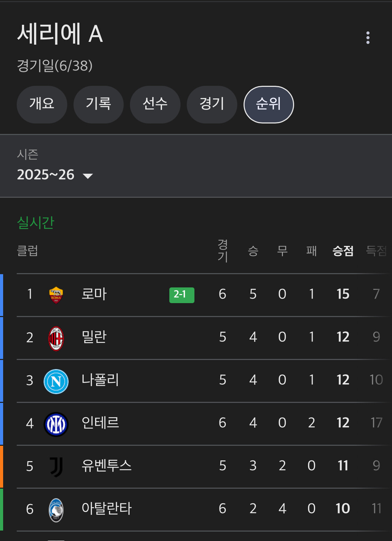This screenshot has height=541, width=392.
Task: Click the Juventus club logo
Action: pos(56,467)
